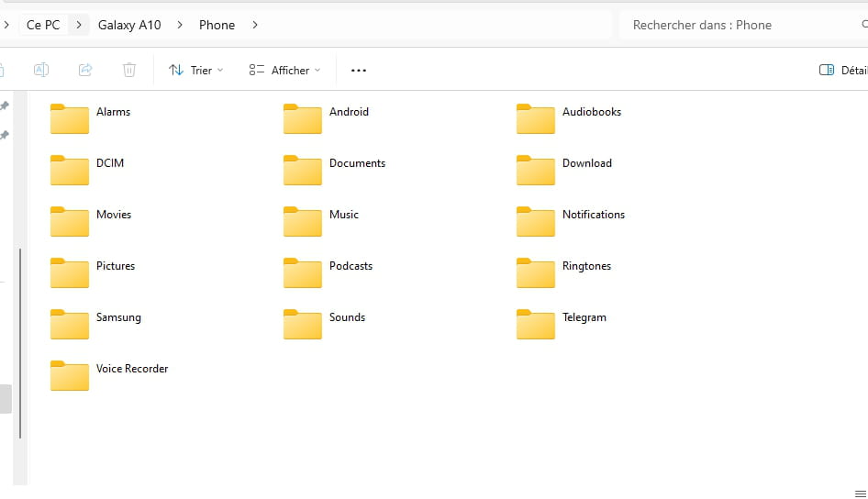Toggle the Détails pane button
Screen dimensions: 868x499
[843, 71]
